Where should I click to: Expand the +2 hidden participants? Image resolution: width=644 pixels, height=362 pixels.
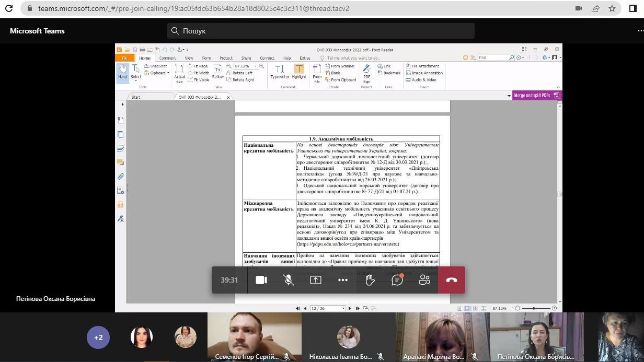pyautogui.click(x=98, y=337)
